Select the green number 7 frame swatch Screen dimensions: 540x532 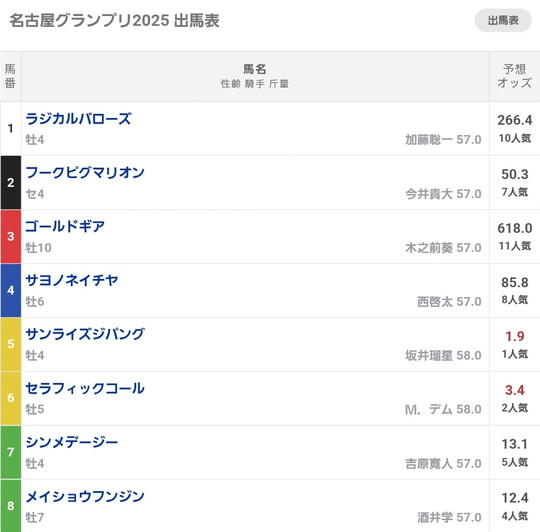11,452
